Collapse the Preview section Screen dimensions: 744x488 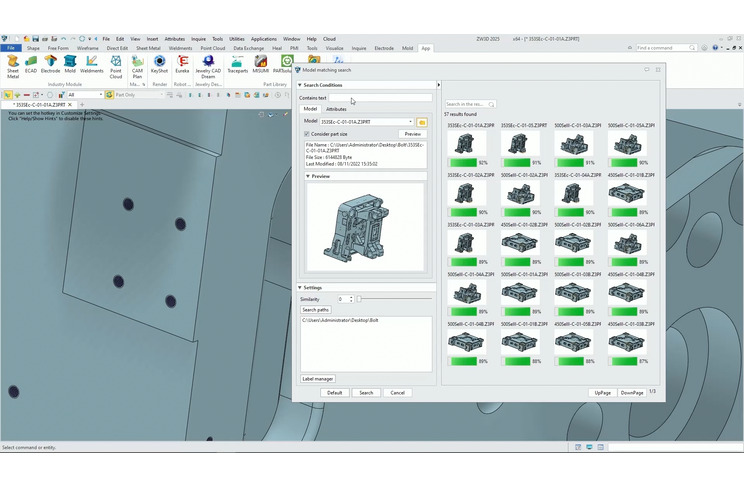point(308,176)
